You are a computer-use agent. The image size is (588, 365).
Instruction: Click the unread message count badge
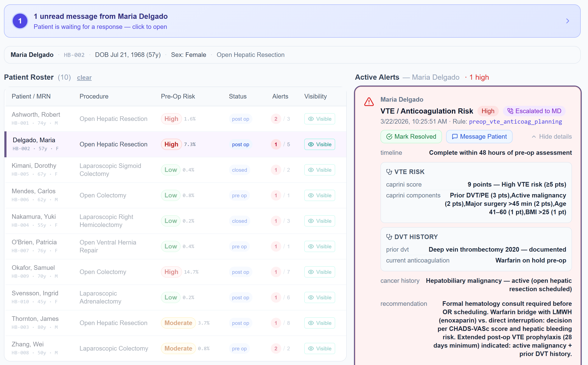coord(20,21)
